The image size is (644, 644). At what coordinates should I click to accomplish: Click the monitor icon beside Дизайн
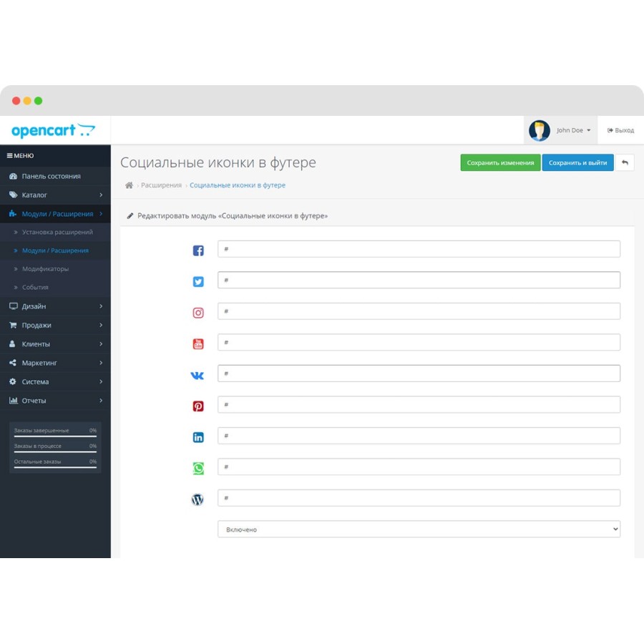pos(13,306)
